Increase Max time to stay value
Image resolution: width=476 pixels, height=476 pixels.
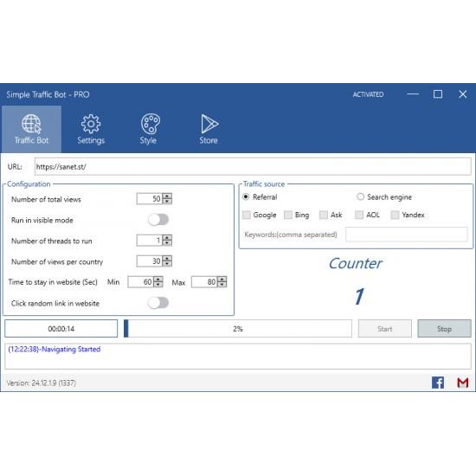coord(222,279)
